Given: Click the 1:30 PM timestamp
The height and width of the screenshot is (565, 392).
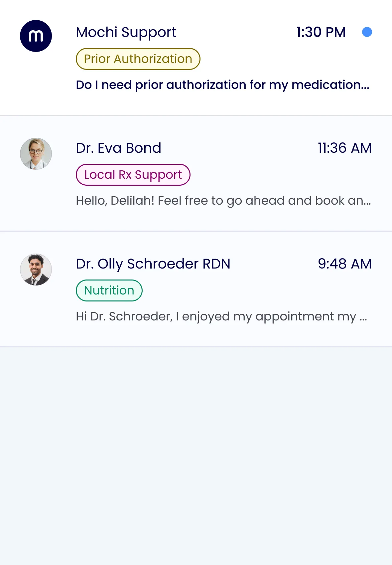Looking at the screenshot, I should click(321, 32).
